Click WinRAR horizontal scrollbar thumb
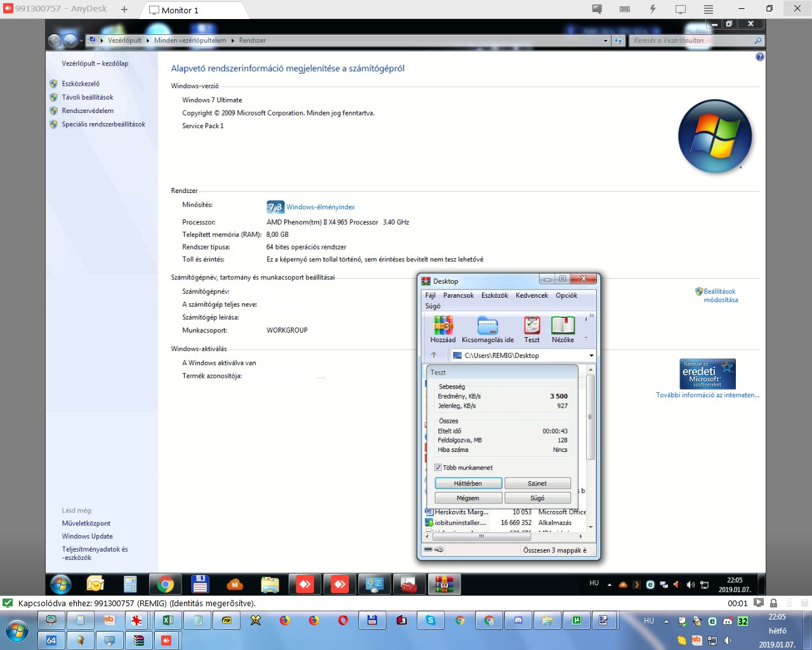Viewport: 812px width, 650px height. [481, 536]
